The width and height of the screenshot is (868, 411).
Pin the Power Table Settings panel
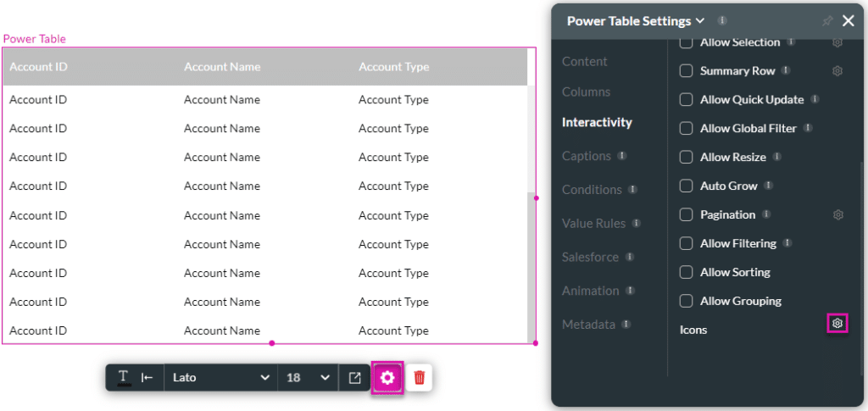point(827,21)
